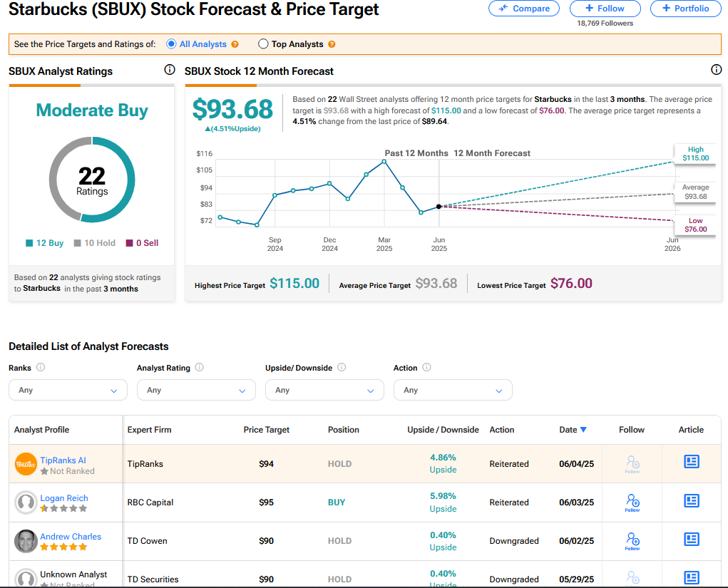Click the March 2025 peak chart point
This screenshot has width=728, height=588.
coord(384,162)
